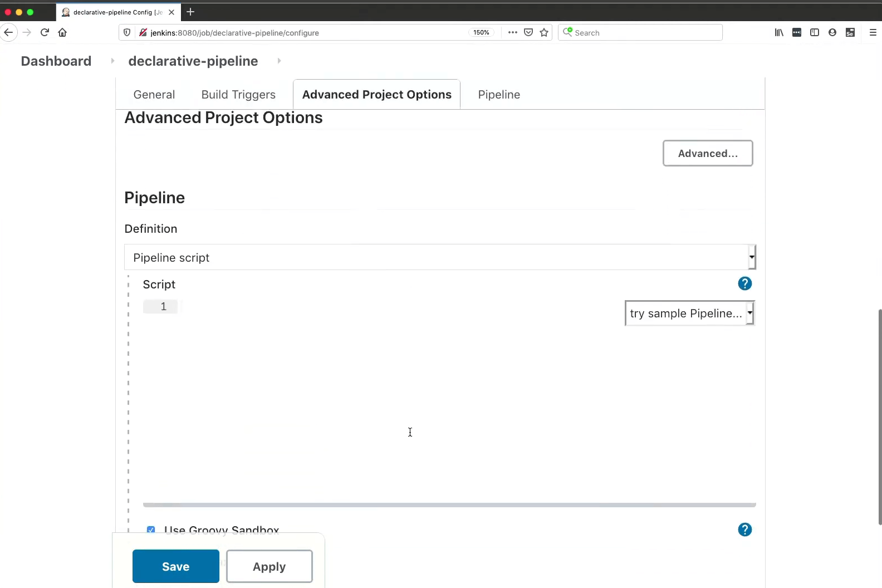The width and height of the screenshot is (882, 588).
Task: Click the Script editor resize bar
Action: tap(449, 505)
